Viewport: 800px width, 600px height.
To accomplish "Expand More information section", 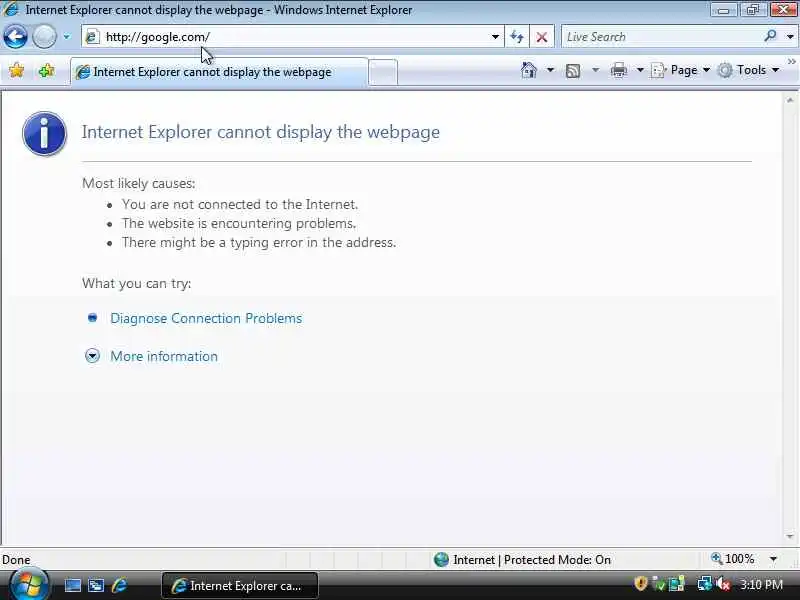I will pyautogui.click(x=92, y=356).
